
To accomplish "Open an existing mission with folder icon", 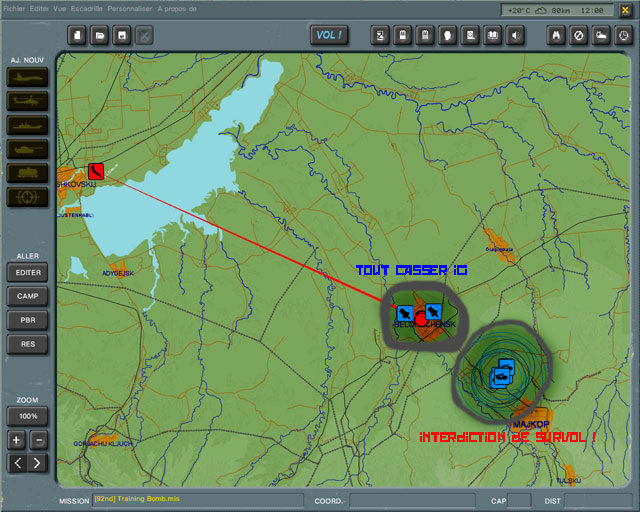I will [100, 36].
